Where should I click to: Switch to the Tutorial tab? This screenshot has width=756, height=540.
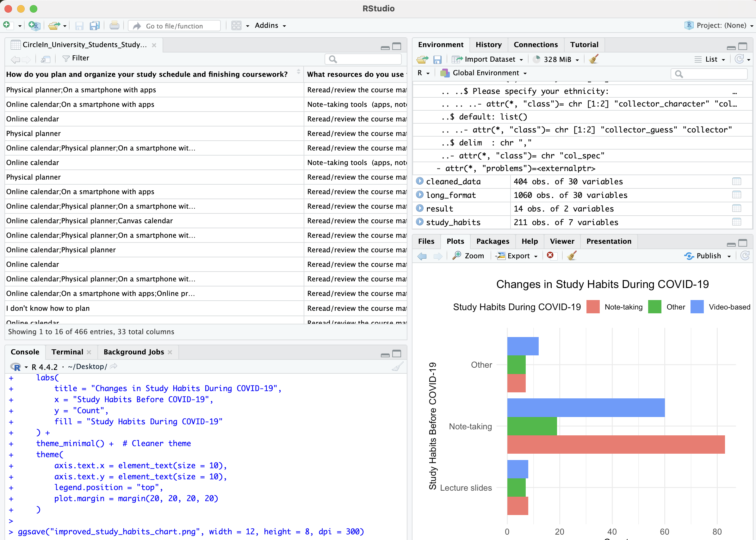(x=584, y=45)
